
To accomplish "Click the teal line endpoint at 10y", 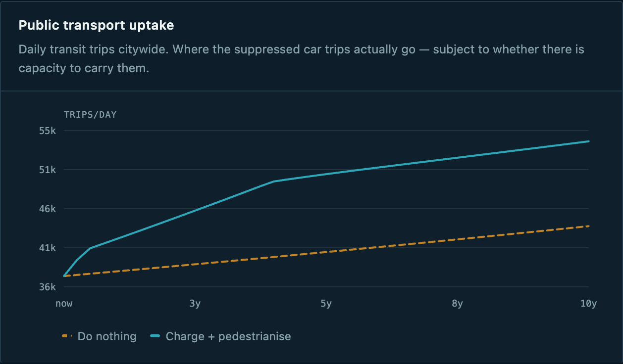I will click(x=588, y=141).
